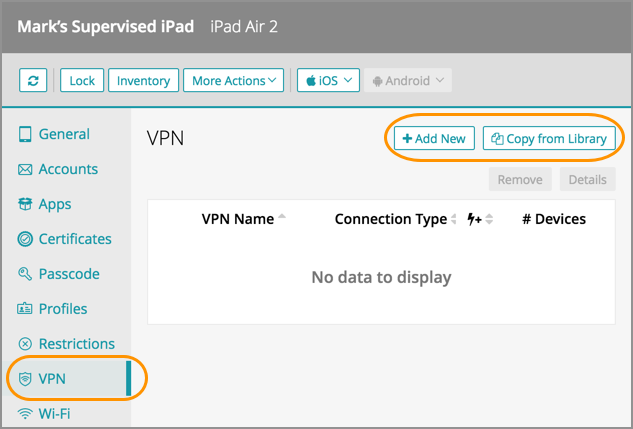Open the Restrictions section
The image size is (633, 429).
(76, 344)
